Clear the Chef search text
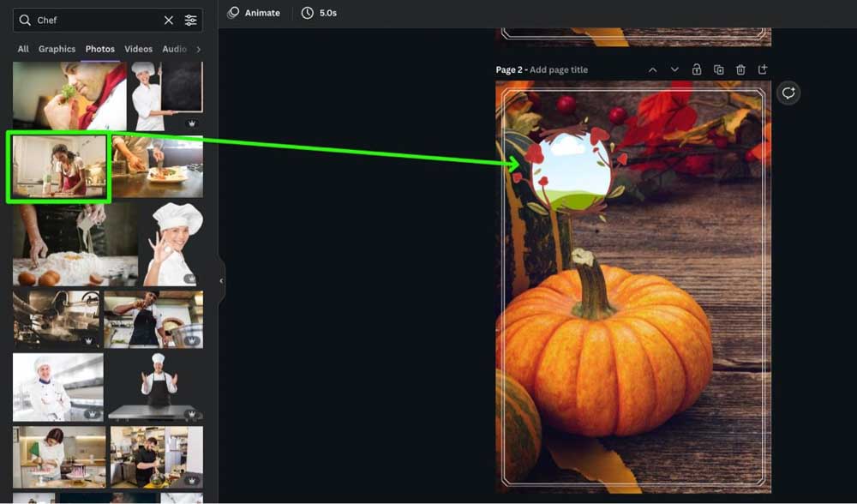The width and height of the screenshot is (857, 504). click(x=169, y=21)
